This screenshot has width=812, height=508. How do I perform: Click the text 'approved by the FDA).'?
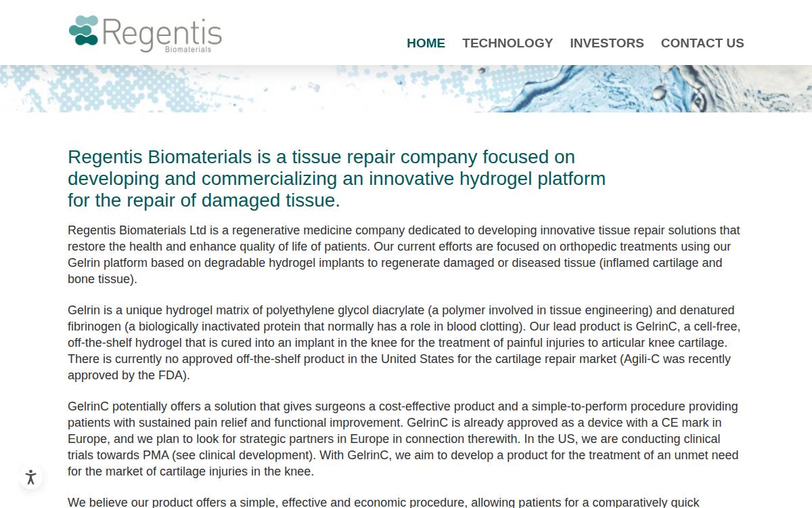[x=129, y=375]
